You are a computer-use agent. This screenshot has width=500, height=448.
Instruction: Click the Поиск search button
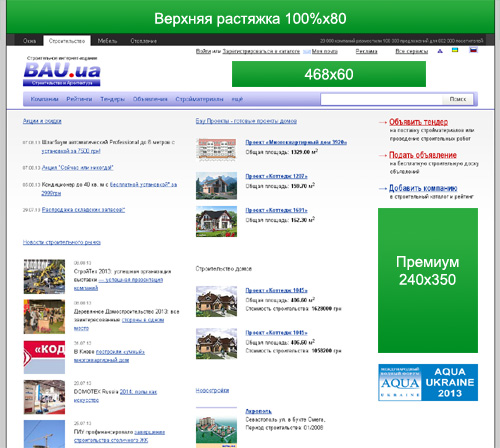point(458,99)
